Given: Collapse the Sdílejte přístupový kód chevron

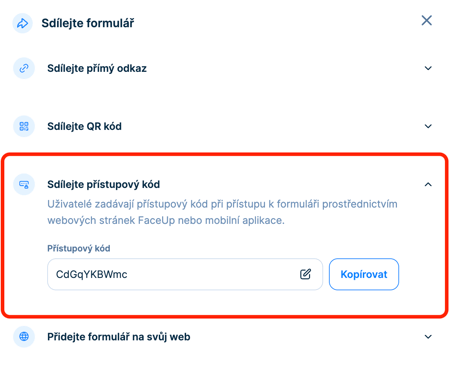Looking at the screenshot, I should pyautogui.click(x=428, y=184).
